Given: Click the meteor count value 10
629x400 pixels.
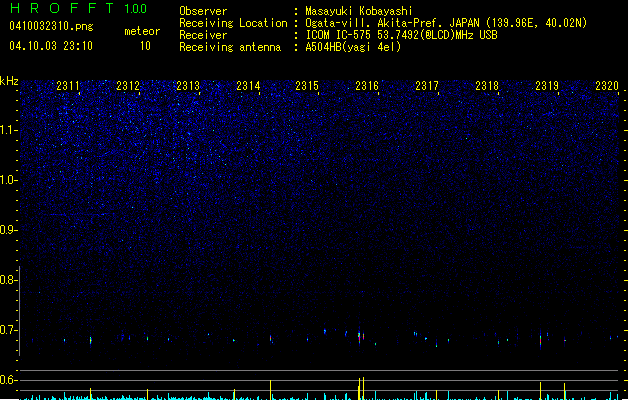Looking at the screenshot, I should pos(145,46).
